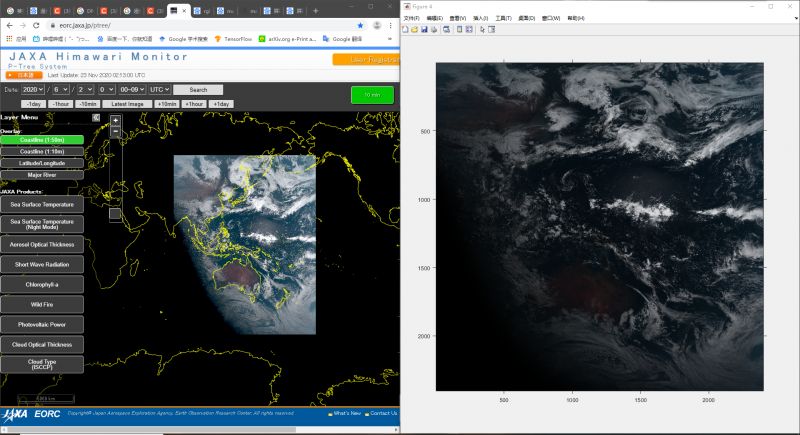
Task: Open the year dropdown showing 2020
Action: (35, 90)
